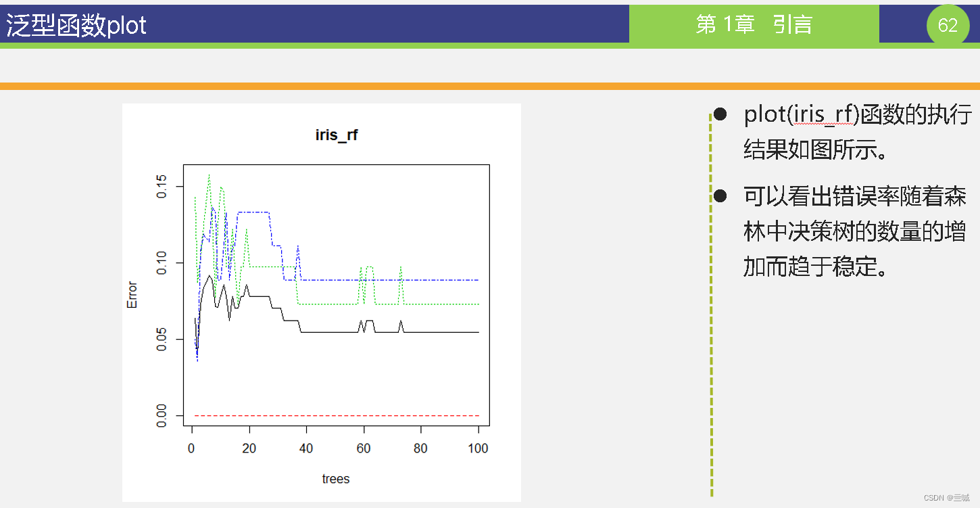Click the x-axis tick value 60

tap(364, 448)
